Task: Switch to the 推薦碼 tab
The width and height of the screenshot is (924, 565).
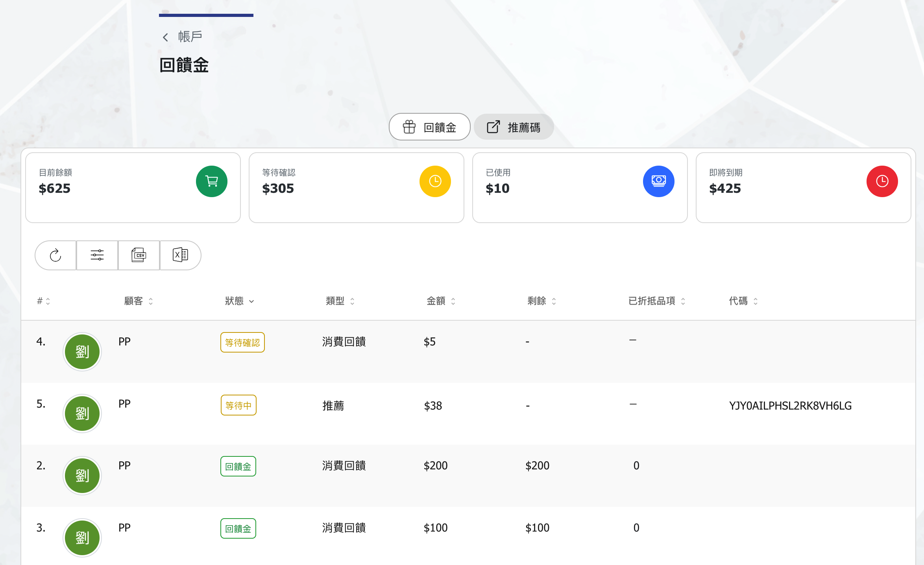Action: coord(514,127)
